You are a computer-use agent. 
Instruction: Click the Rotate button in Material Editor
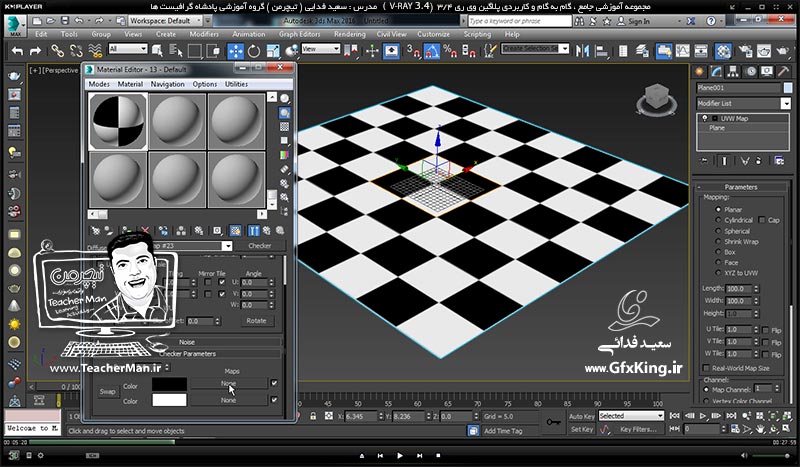(256, 321)
